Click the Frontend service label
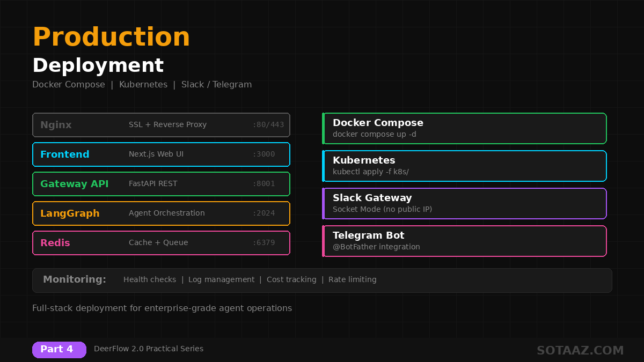 [65, 154]
